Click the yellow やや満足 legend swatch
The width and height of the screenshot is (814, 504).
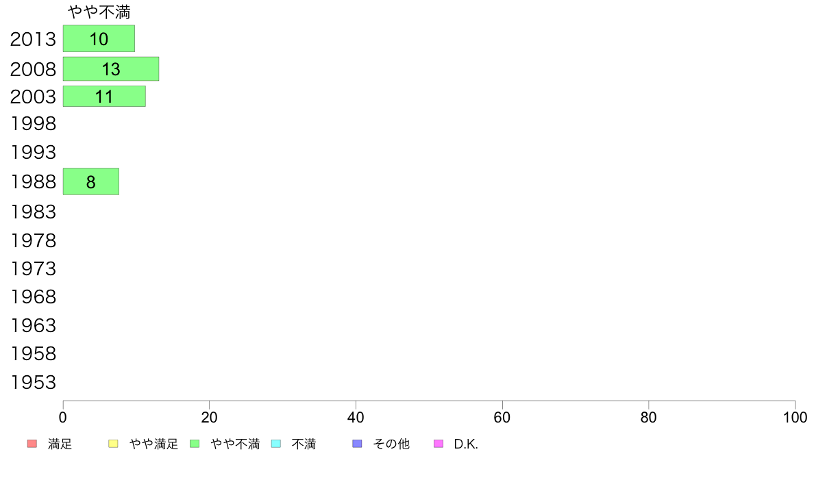tap(113, 444)
